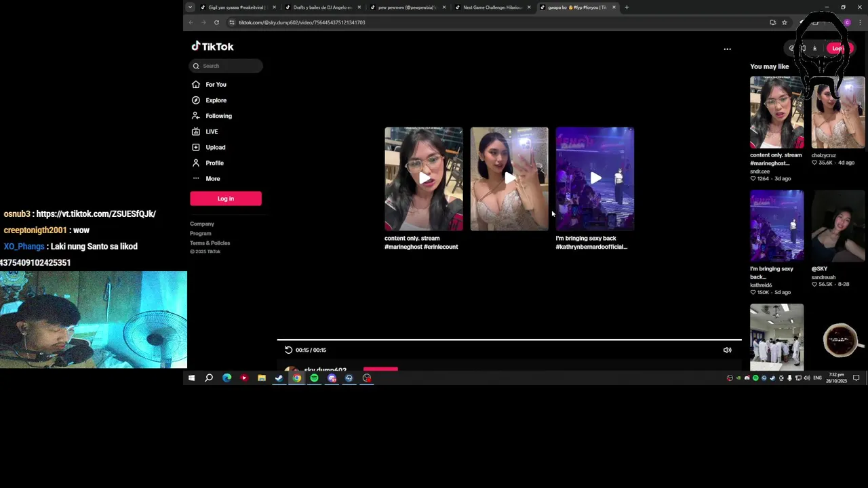Go forward in Chrome
Screen dimensions: 868x488
[x=203, y=22]
